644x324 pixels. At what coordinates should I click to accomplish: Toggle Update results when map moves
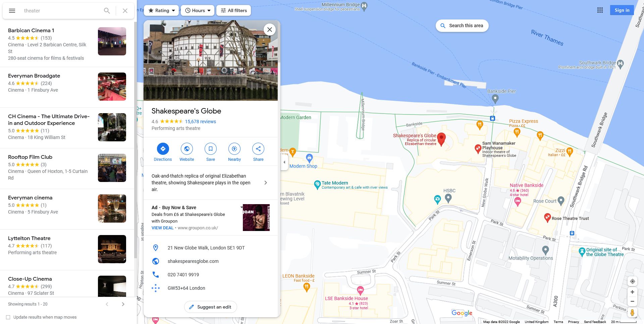pos(8,317)
